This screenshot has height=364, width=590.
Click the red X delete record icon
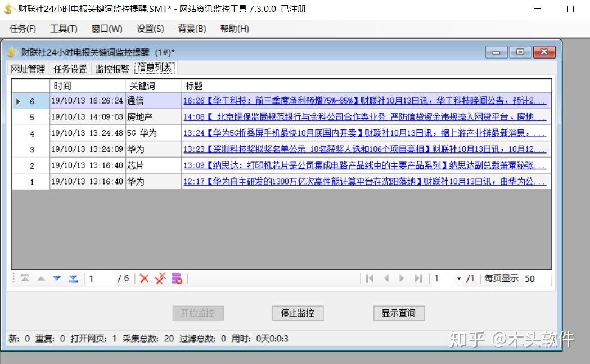pyautogui.click(x=144, y=278)
